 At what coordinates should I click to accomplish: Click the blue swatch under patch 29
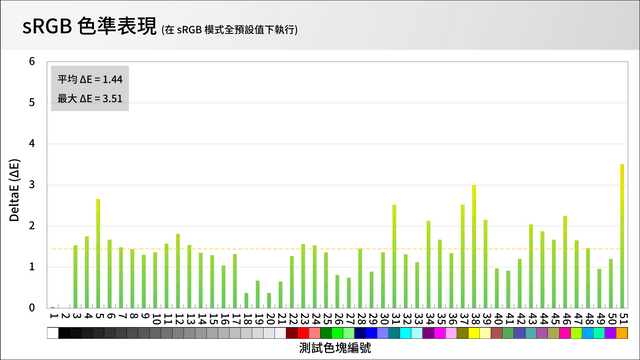[x=371, y=333]
